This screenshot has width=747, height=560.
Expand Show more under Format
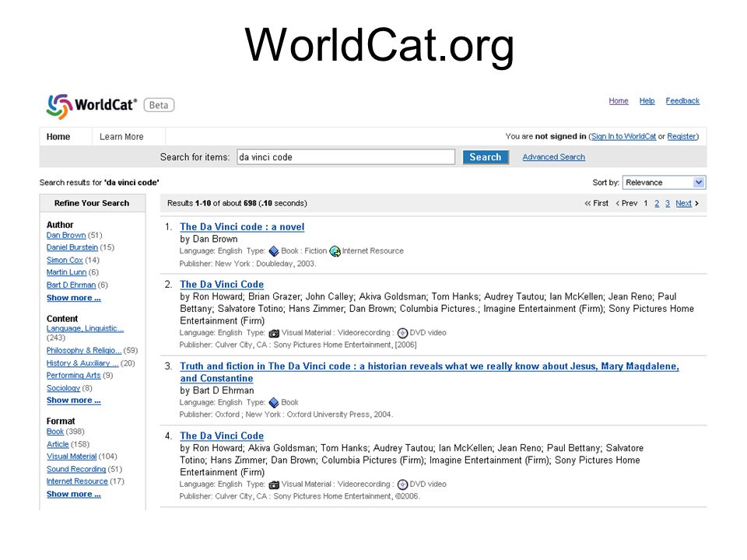click(74, 494)
